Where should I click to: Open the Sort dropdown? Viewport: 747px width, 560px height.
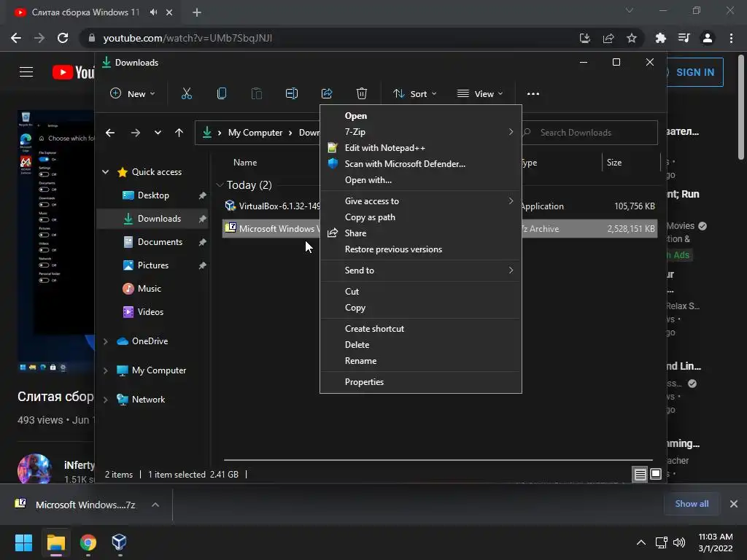tap(414, 94)
